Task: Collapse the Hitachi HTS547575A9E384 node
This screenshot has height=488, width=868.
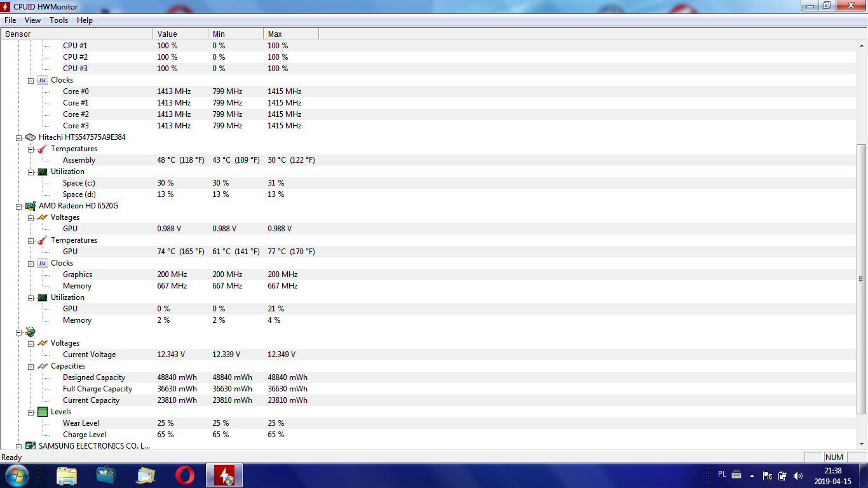Action: [18, 137]
